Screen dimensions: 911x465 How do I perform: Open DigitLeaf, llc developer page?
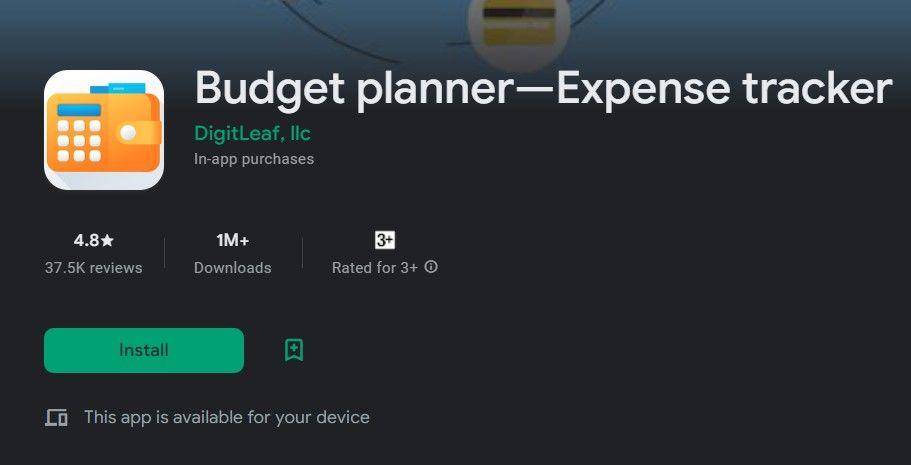pyautogui.click(x=253, y=133)
